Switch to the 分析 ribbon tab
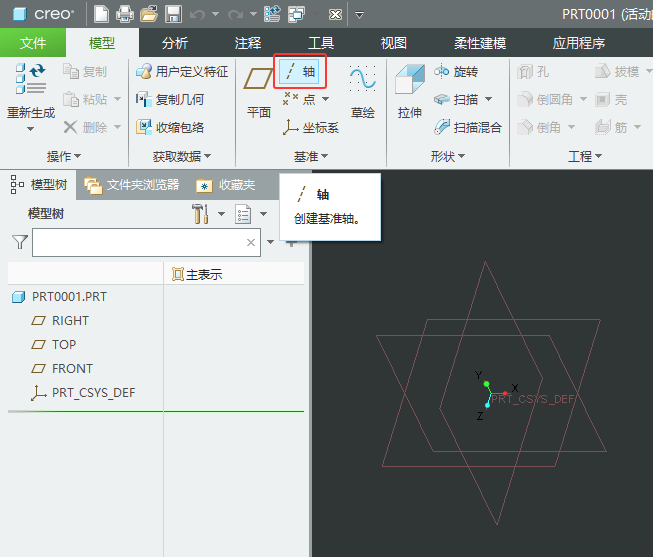 [x=175, y=43]
